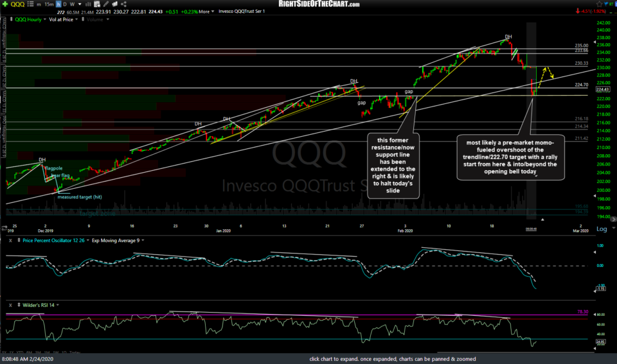Click the move handle beside Volume
Viewport: 617px width, 364px height.
83,19
